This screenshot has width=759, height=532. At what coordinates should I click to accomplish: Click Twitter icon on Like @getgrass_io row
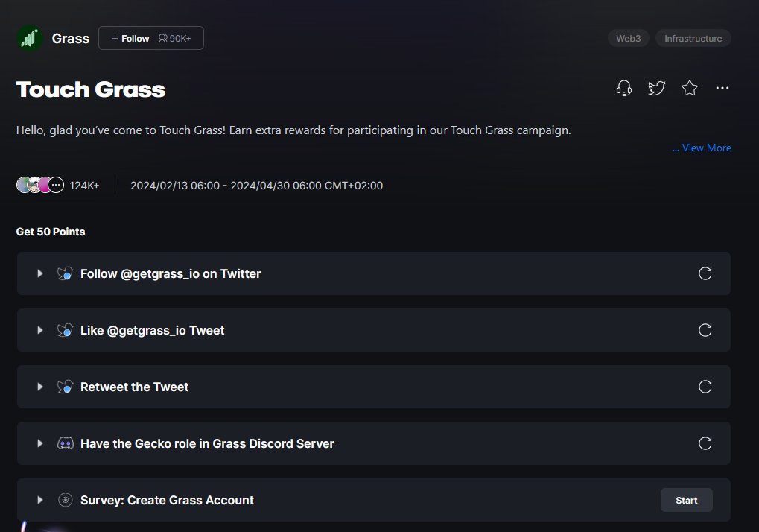[66, 330]
